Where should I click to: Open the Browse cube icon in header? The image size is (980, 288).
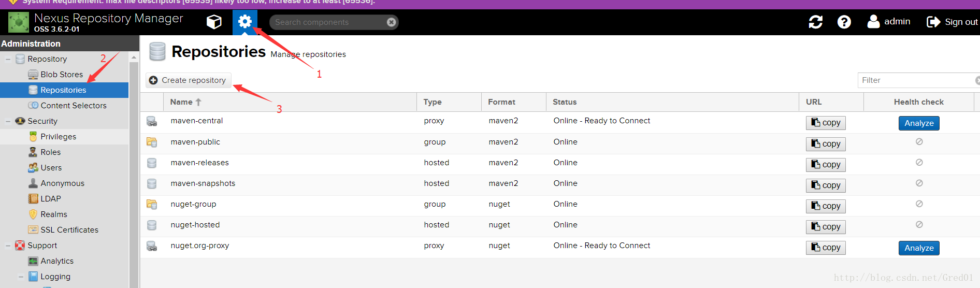coord(214,22)
